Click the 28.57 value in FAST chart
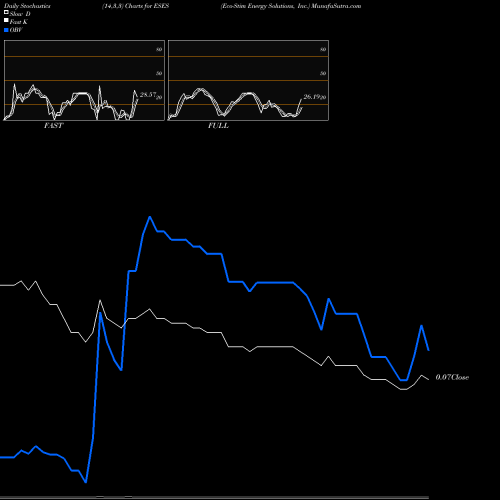The image size is (500, 500). tap(148, 95)
